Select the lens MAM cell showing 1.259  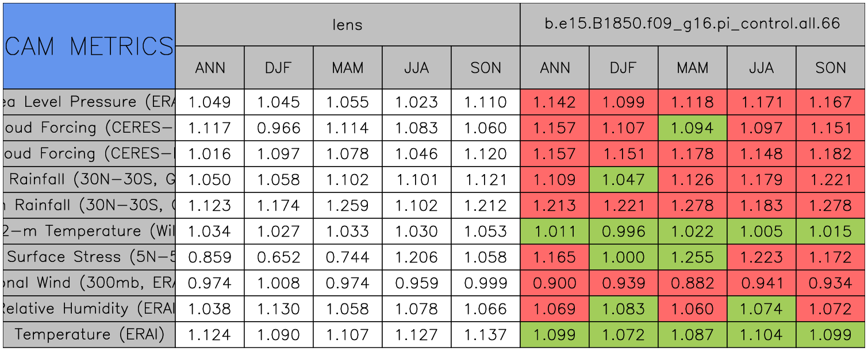pos(348,206)
